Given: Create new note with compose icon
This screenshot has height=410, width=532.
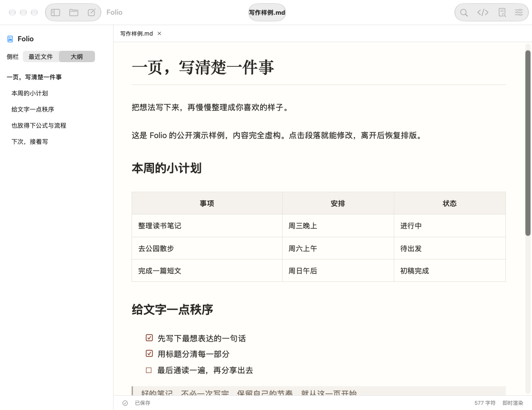Looking at the screenshot, I should coord(92,12).
